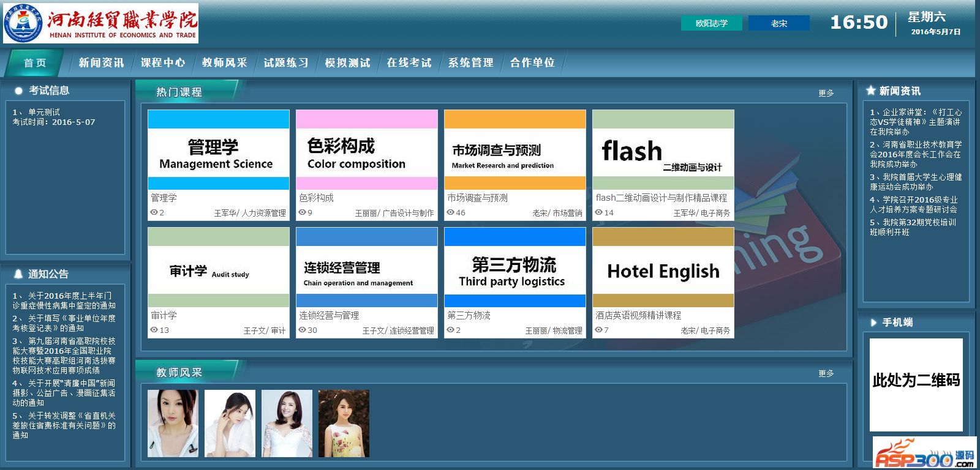980x470 pixels.
Task: Click the view-count eye icon for 管理学
Action: [154, 212]
